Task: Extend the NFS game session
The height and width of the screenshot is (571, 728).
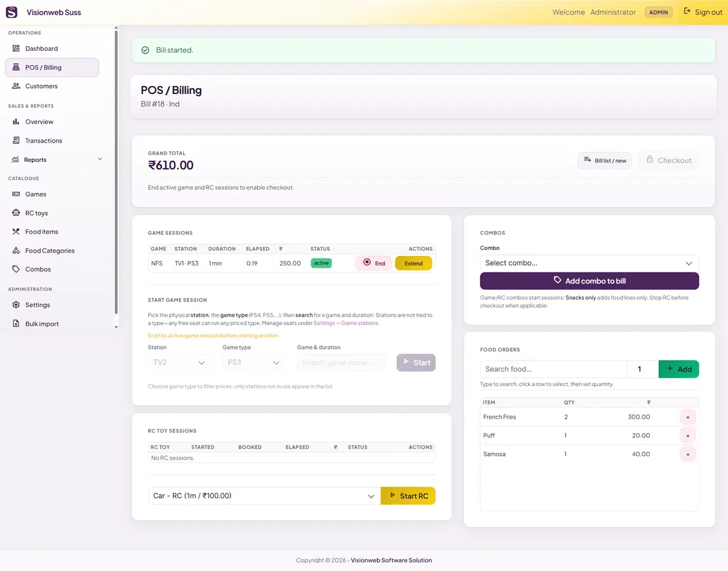Action: coord(414,263)
